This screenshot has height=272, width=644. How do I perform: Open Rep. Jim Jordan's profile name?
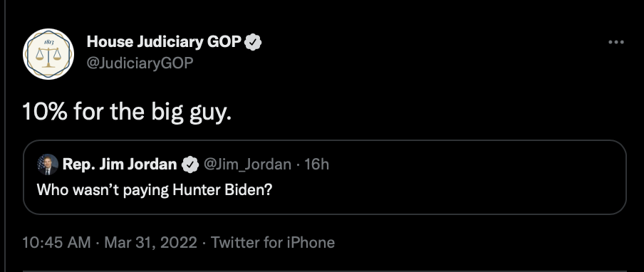[120, 164]
